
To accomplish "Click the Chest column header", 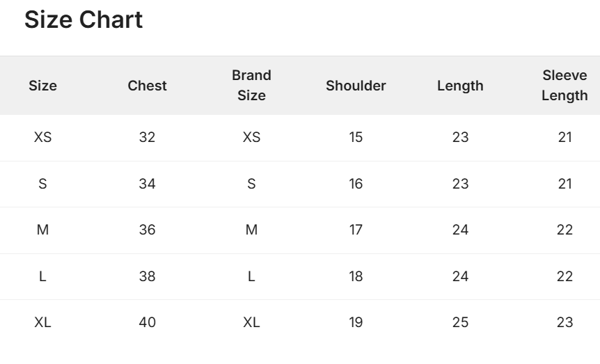I will pos(147,86).
